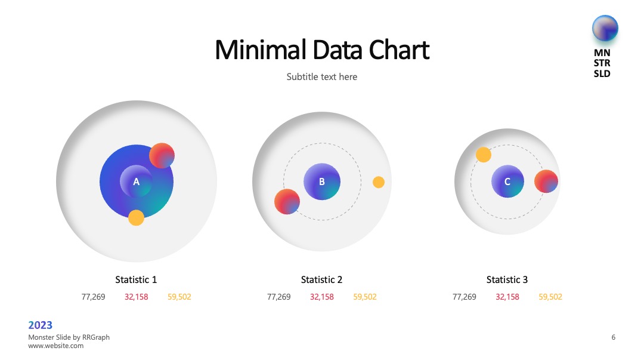
Task: Select the blue circle labeled A
Action: coord(137,181)
